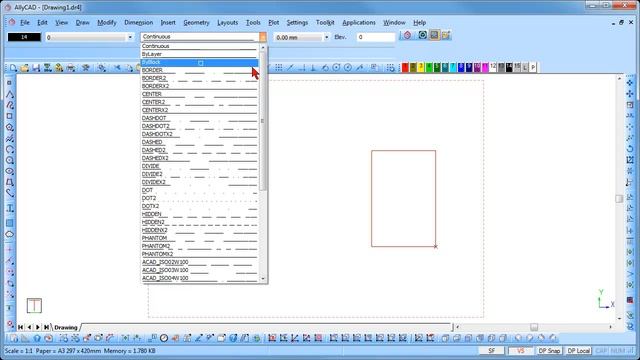Viewport: 640px width, 360px height.
Task: Choose ACAD_ISO03W100 linetype from list
Action: pyautogui.click(x=200, y=270)
